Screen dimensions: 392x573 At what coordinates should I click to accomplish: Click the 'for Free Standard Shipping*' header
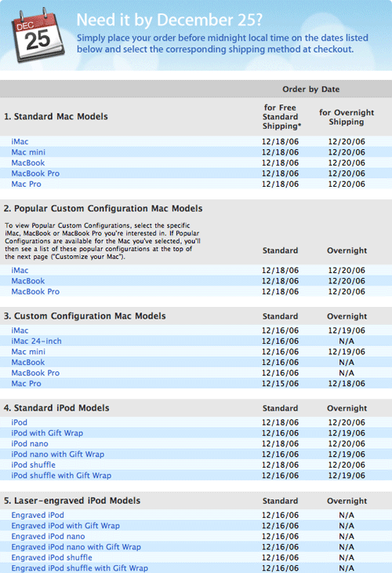point(281,117)
